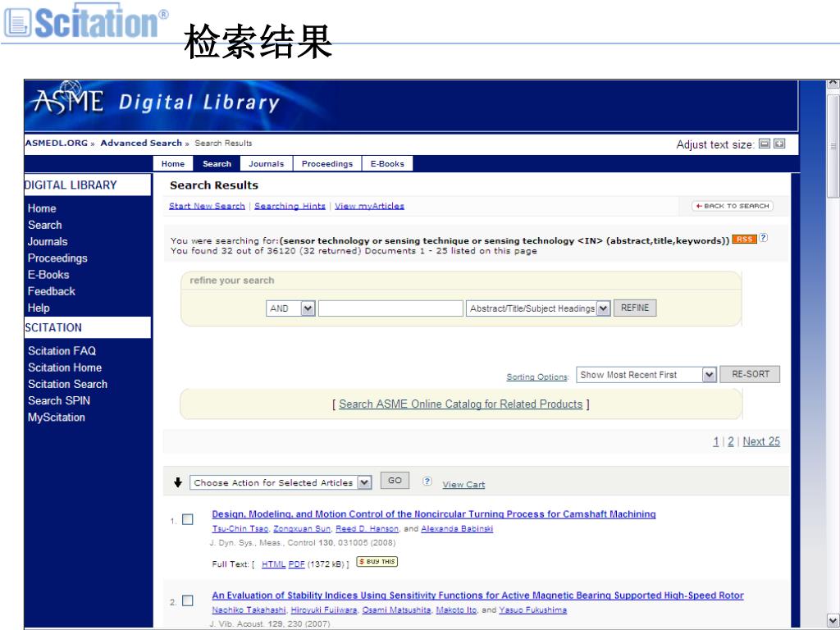The height and width of the screenshot is (630, 840).
Task: Click the scrollbar down arrow
Action: click(833, 619)
